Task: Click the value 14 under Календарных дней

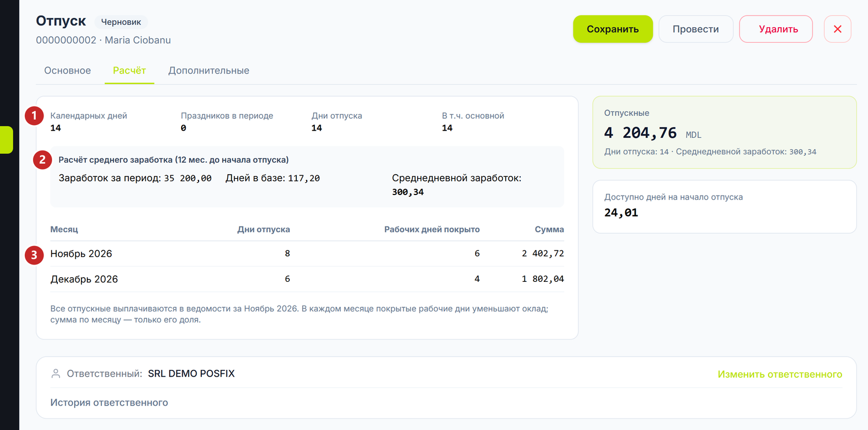Action: [56, 128]
